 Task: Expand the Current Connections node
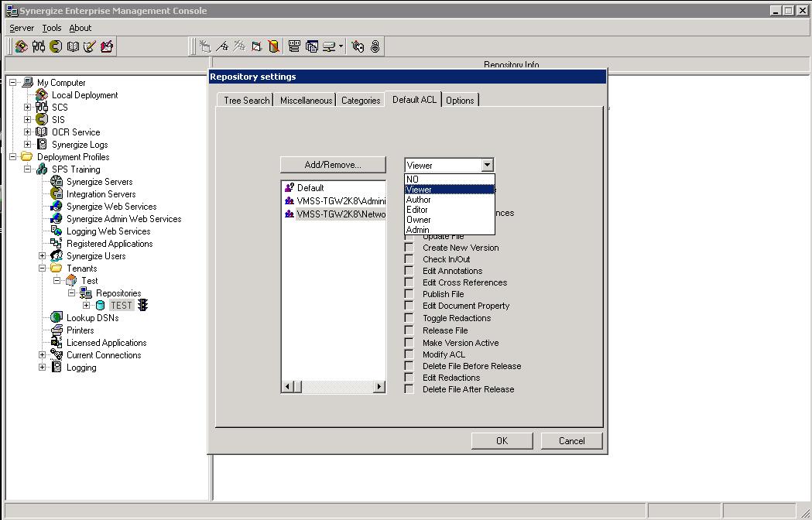point(42,354)
